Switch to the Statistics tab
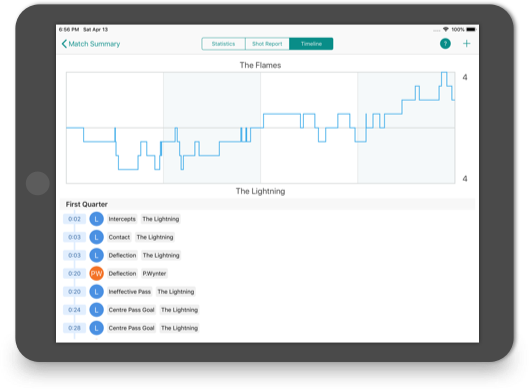This screenshot has width=529, height=389. pyautogui.click(x=223, y=44)
